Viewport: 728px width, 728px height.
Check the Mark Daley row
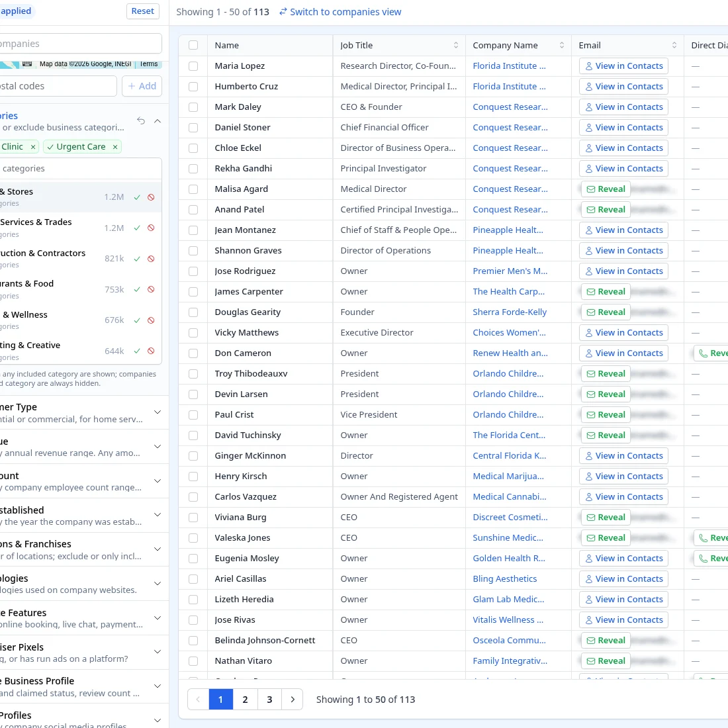[x=193, y=107]
